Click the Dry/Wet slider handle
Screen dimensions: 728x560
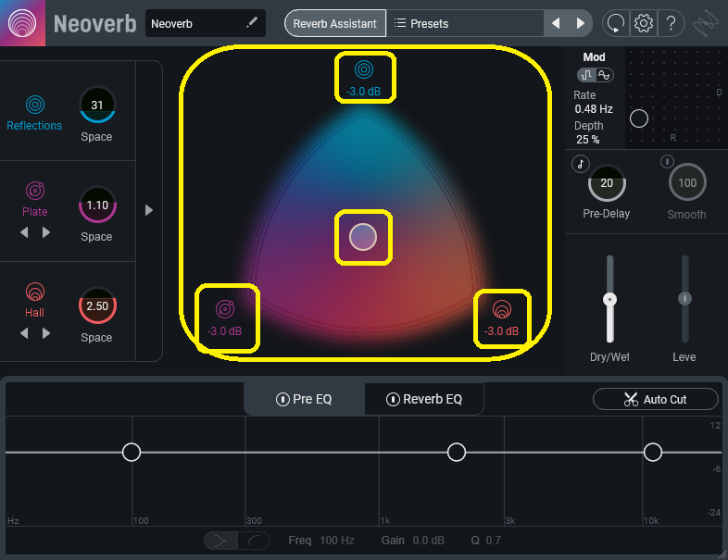609,300
